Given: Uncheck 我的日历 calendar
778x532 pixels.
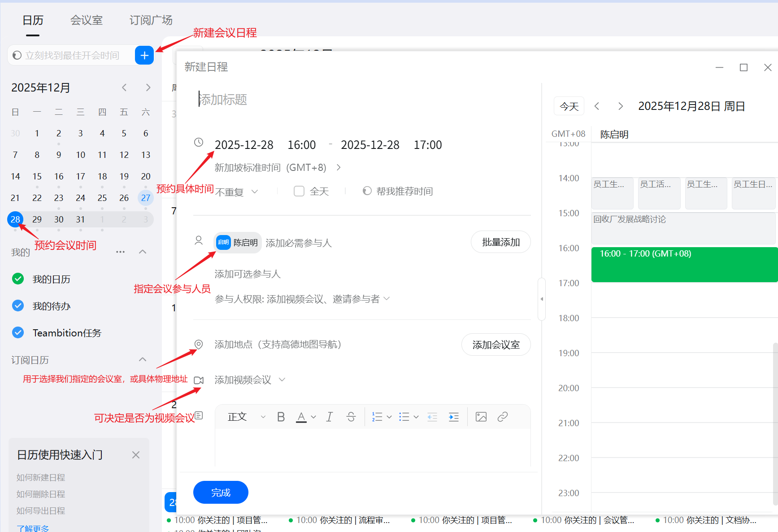Looking at the screenshot, I should [18, 279].
